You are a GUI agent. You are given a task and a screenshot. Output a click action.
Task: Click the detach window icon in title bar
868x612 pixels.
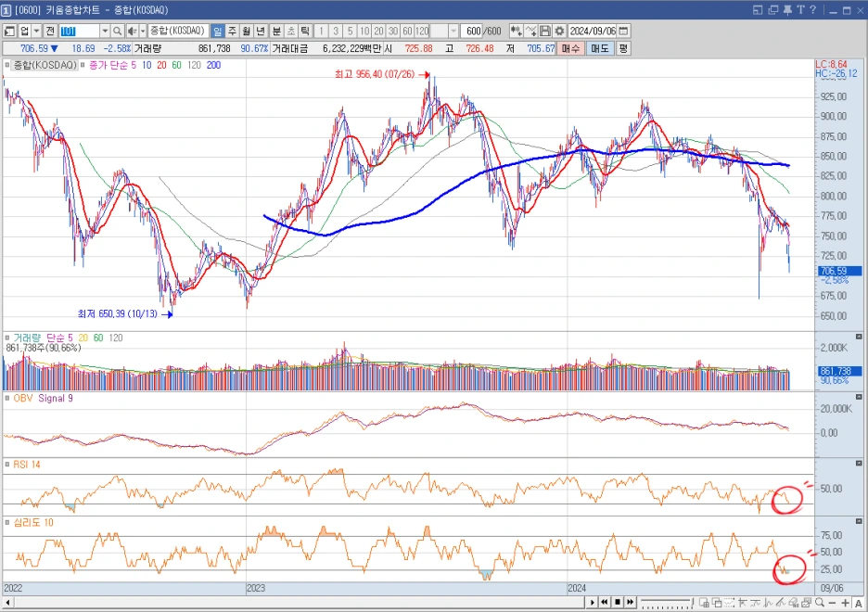point(773,10)
